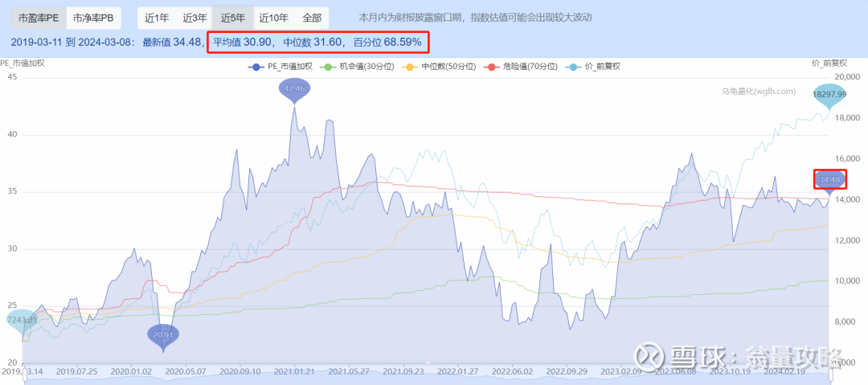Image resolution: width=868 pixels, height=385 pixels.
Task: Click the 最新值 34.48 text
Action: 174,42
